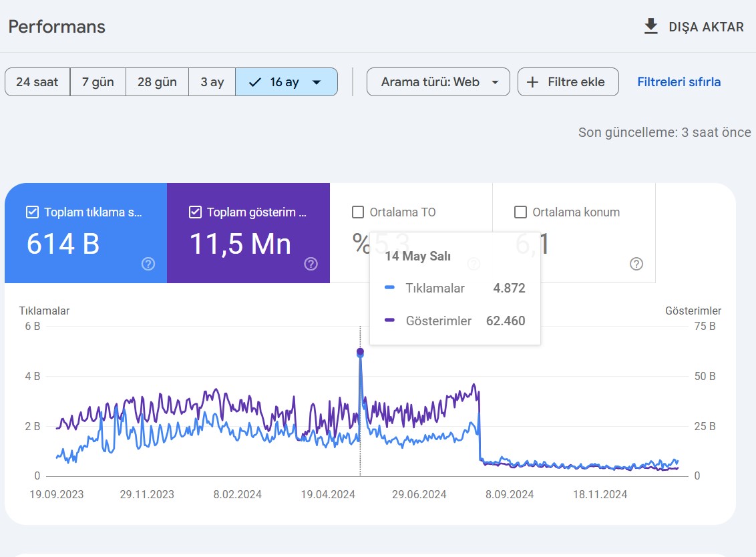Click the 11,5 Mn total impressions value
This screenshot has height=557, width=756.
240,244
